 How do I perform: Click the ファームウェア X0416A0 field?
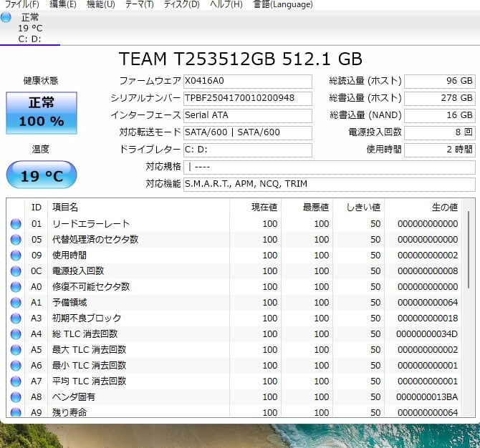[247, 81]
